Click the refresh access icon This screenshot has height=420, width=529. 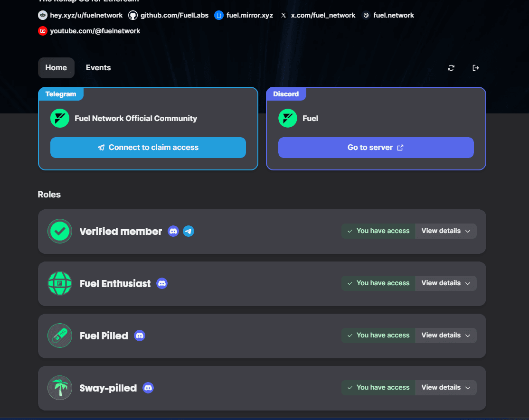tap(451, 68)
